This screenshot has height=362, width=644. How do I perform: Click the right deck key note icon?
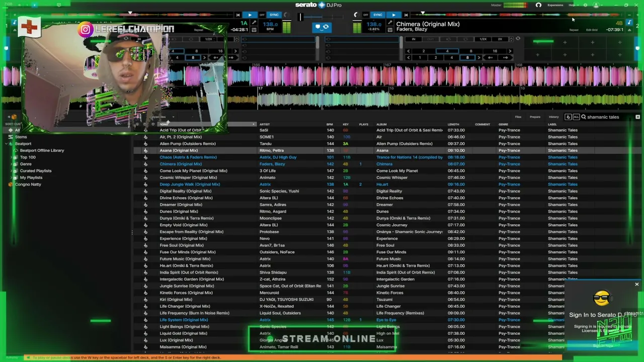pos(628,23)
